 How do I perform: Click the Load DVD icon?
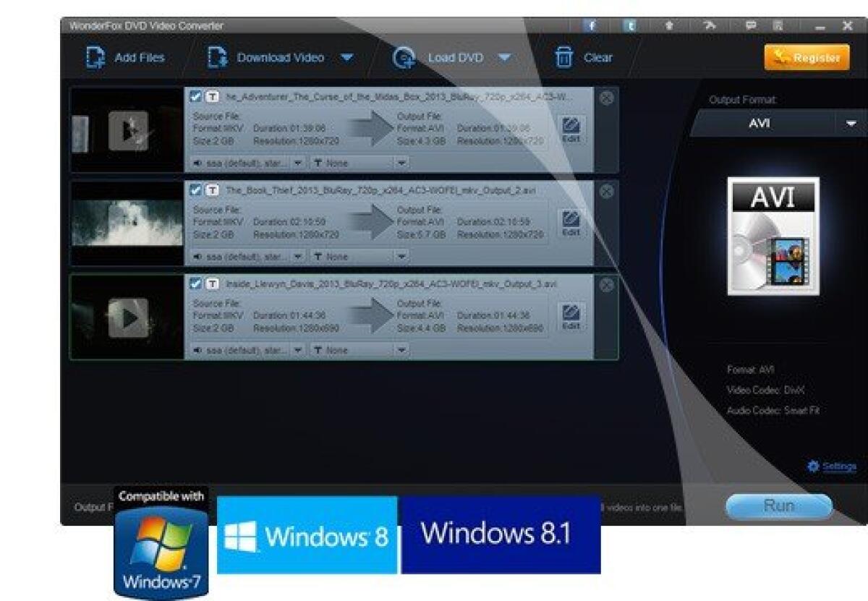point(403,58)
